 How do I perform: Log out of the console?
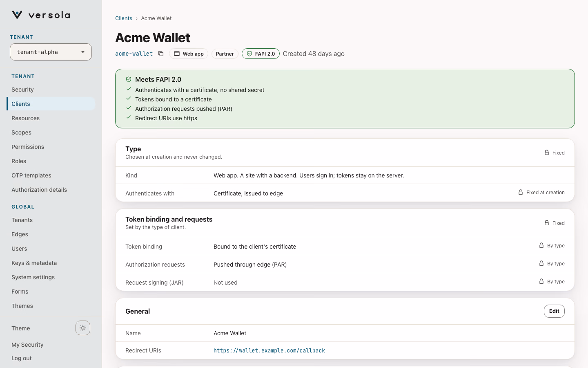(22, 358)
